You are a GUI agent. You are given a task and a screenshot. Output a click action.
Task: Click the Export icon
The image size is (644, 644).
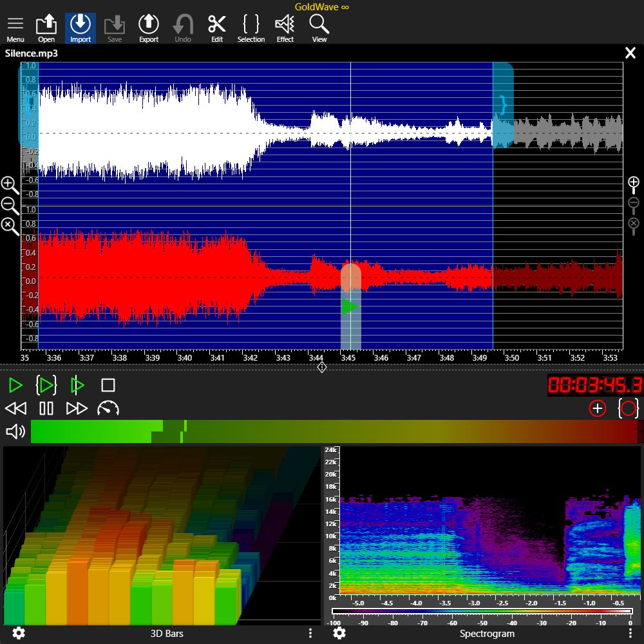[x=148, y=27]
